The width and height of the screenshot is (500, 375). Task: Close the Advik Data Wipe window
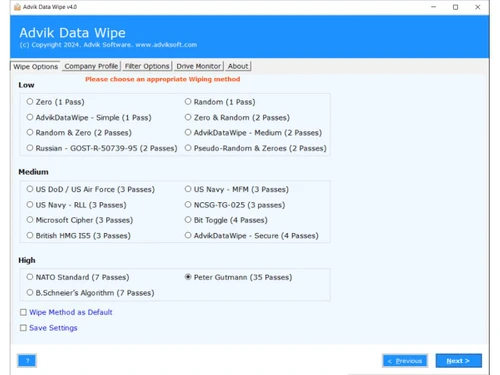point(478,7)
